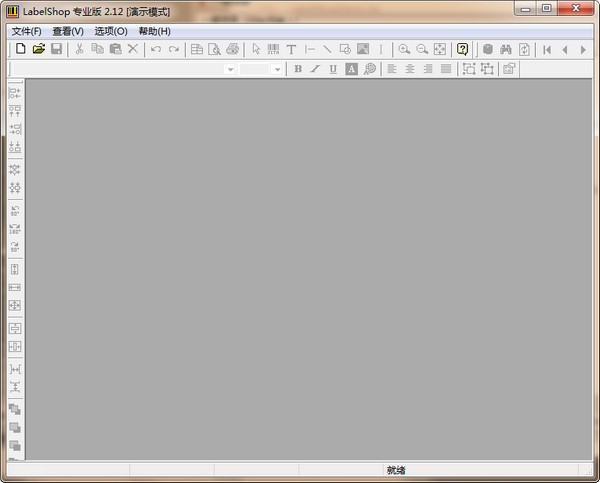
Task: Open the 帮助(H) menu
Action: pyautogui.click(x=155, y=31)
